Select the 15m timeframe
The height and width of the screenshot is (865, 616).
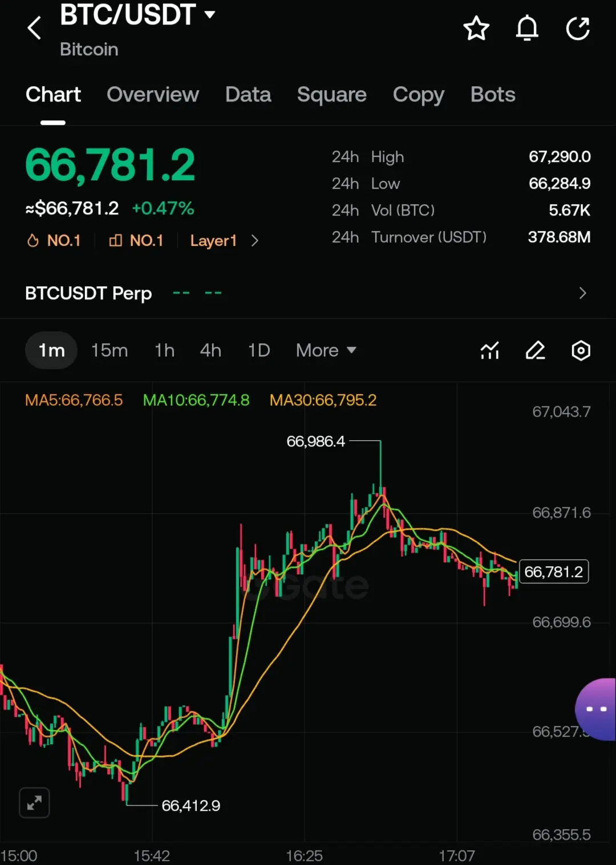tap(110, 350)
